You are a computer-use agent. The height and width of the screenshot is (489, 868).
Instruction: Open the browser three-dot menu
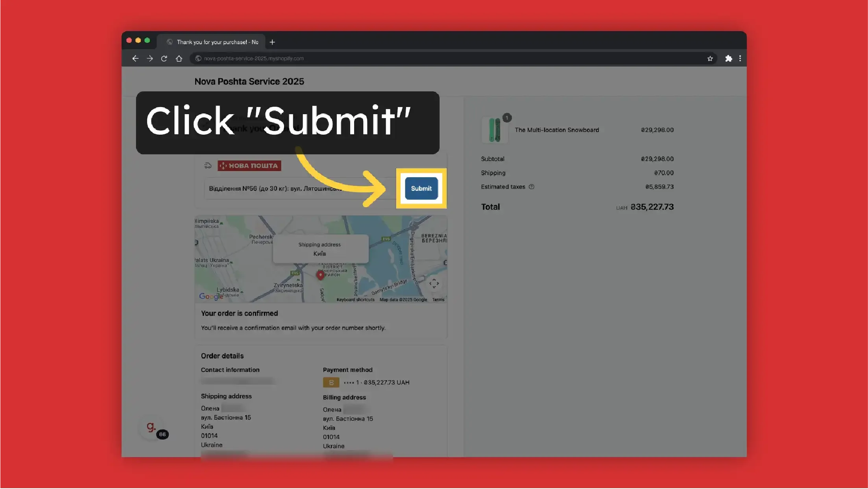coord(740,58)
